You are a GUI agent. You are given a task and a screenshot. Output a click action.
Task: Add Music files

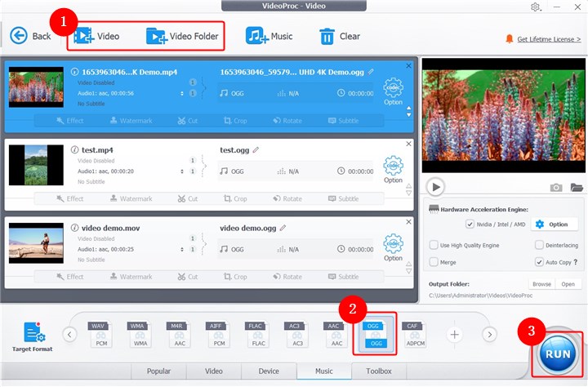(269, 36)
